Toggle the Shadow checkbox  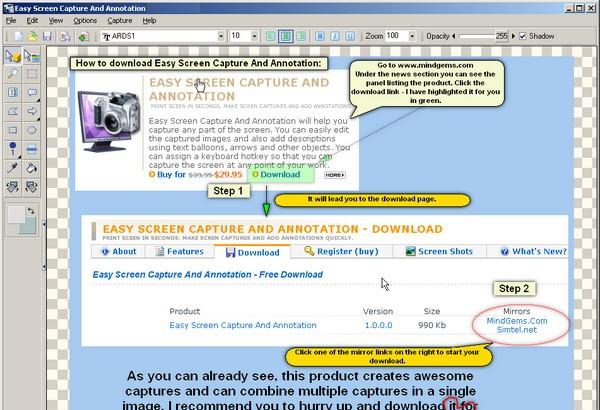click(523, 36)
